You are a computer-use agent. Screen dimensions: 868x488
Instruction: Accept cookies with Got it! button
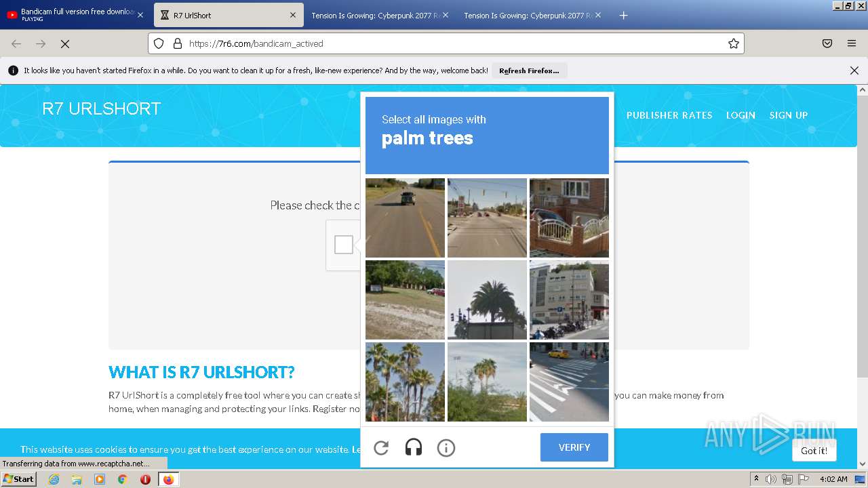(x=814, y=451)
